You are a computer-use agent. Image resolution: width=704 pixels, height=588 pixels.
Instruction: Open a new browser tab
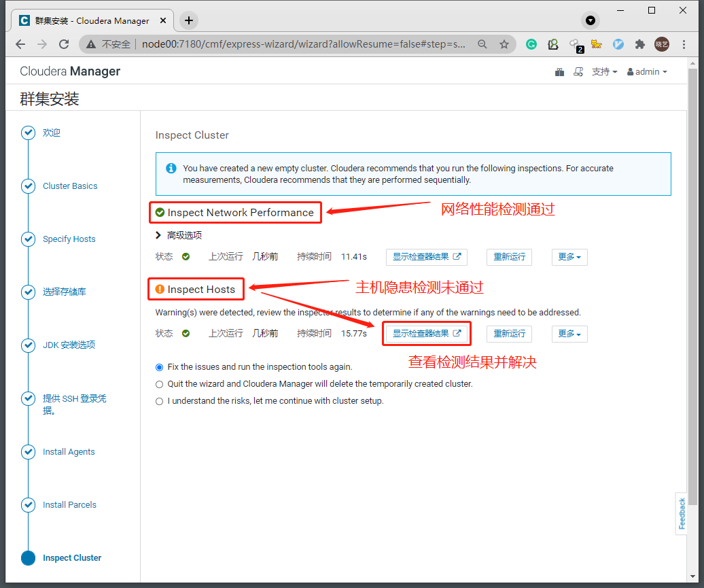(x=189, y=20)
